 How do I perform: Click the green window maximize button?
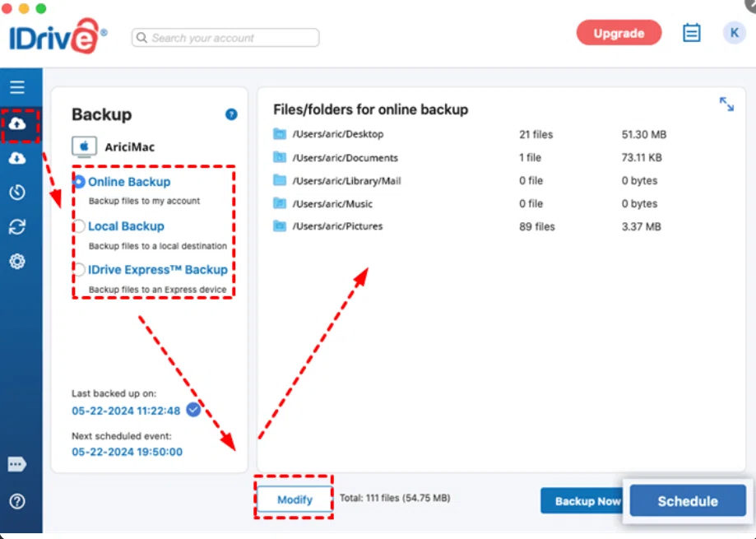click(x=41, y=7)
